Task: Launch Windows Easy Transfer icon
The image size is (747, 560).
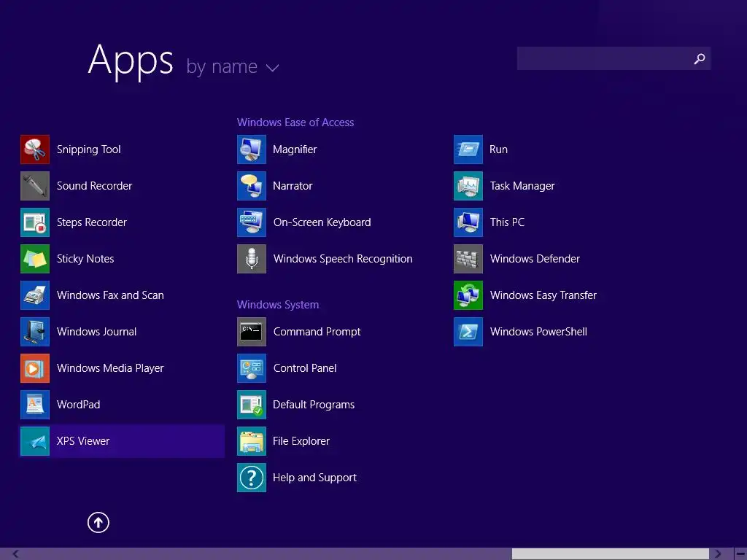Action: click(468, 295)
